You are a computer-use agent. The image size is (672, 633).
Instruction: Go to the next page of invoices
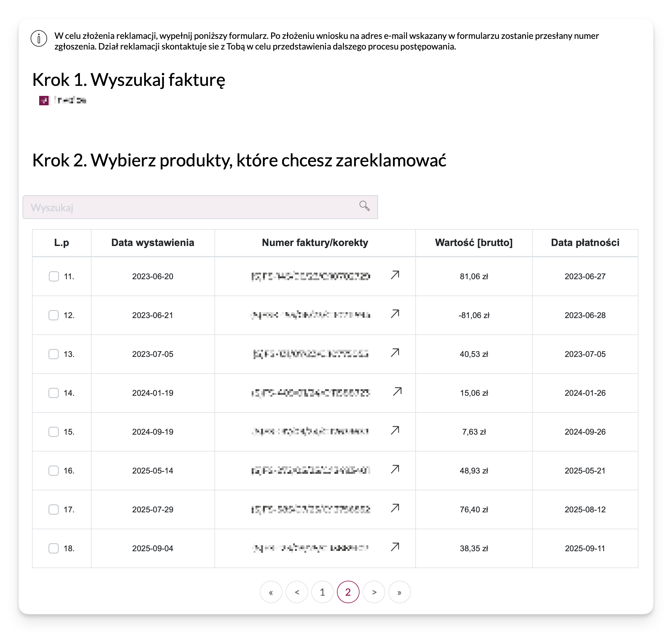click(x=374, y=592)
